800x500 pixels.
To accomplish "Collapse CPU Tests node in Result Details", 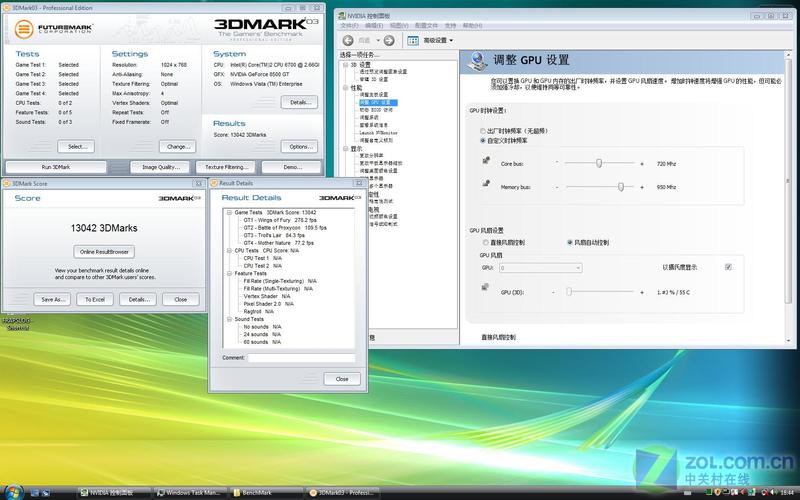I will click(230, 251).
